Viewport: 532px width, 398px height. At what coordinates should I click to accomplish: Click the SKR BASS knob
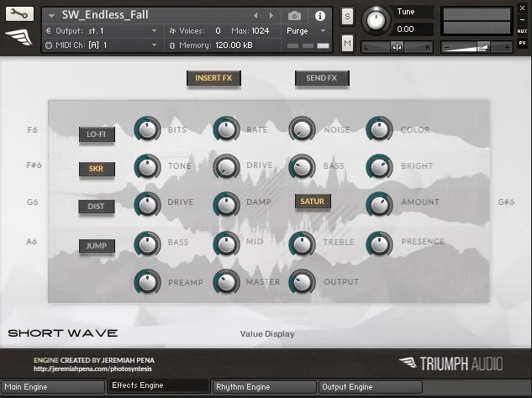(302, 167)
